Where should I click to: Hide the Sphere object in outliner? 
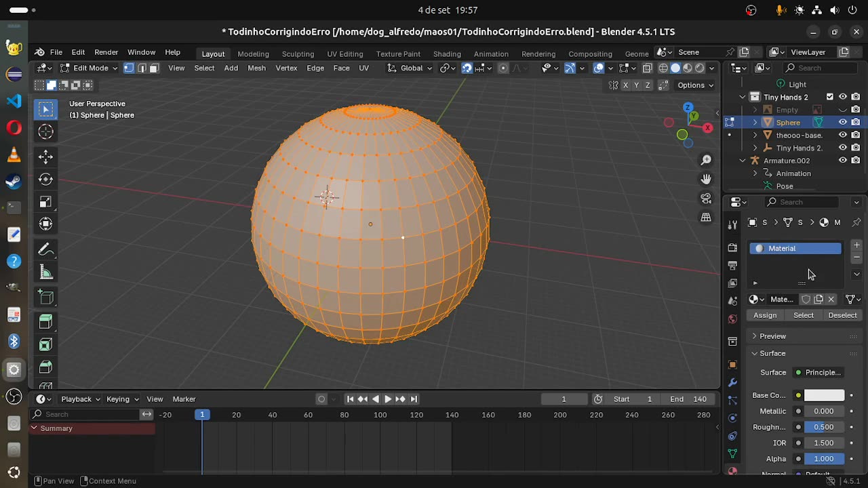pyautogui.click(x=843, y=123)
